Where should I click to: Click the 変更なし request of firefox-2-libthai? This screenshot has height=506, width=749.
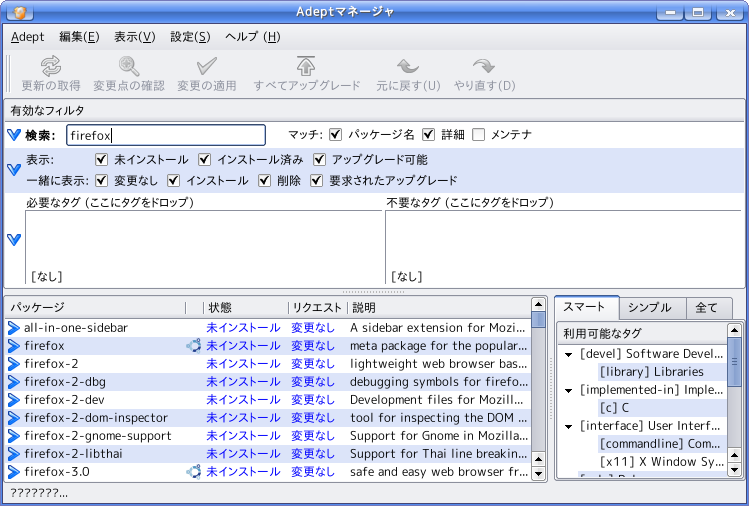313,453
